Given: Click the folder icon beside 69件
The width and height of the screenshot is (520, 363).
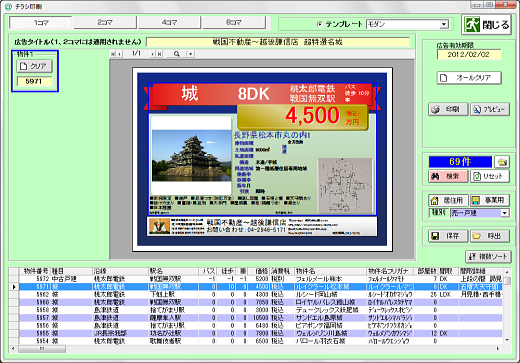Looking at the screenshot, I should click(x=502, y=162).
